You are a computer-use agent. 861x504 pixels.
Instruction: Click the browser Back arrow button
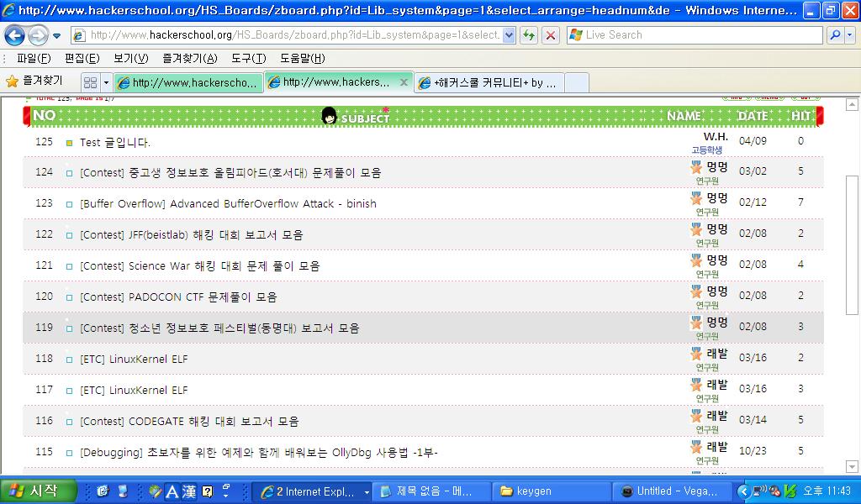[x=14, y=35]
